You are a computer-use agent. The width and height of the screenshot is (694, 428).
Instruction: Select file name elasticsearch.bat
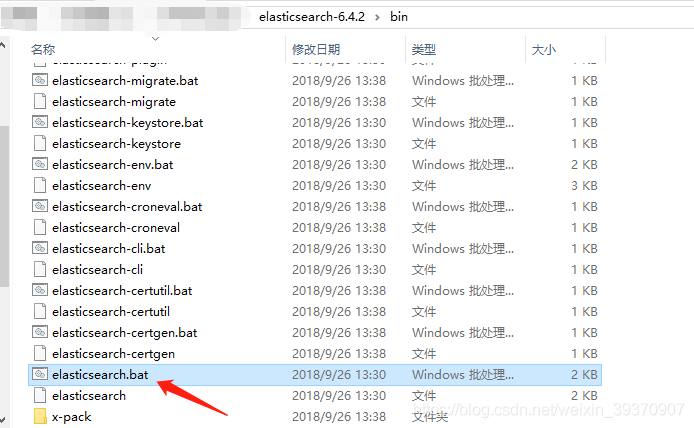click(x=100, y=375)
